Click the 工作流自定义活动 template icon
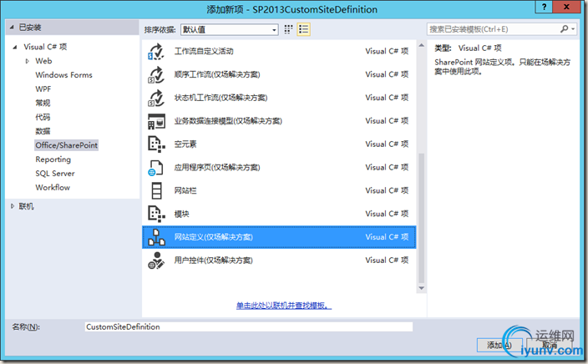The width and height of the screenshot is (588, 364). coord(156,52)
